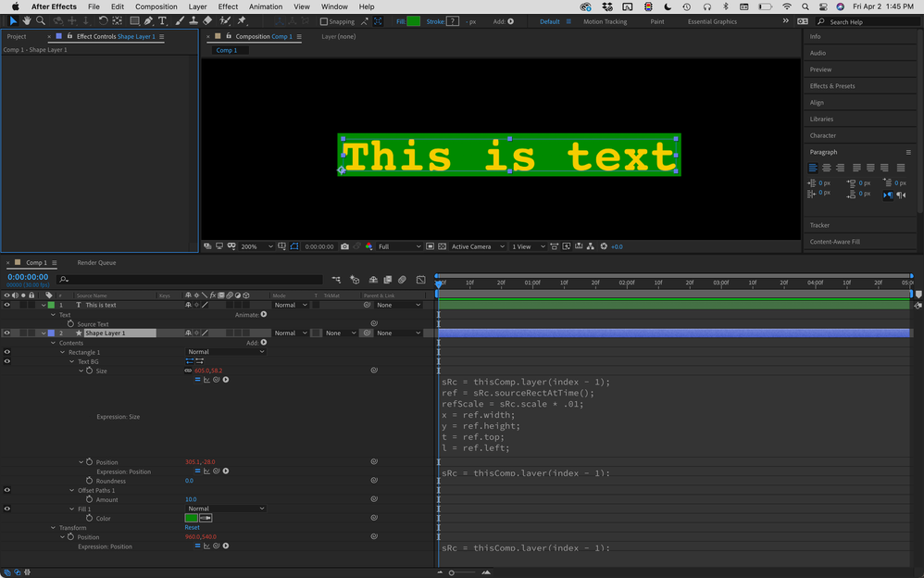The image size is (924, 578).
Task: Collapse the Rectangle 1 group
Action: pyautogui.click(x=63, y=352)
